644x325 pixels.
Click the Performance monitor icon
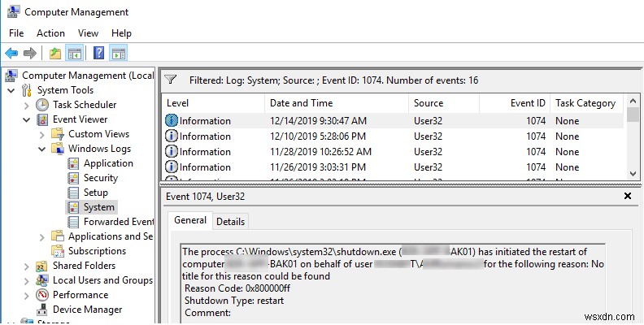(42, 295)
